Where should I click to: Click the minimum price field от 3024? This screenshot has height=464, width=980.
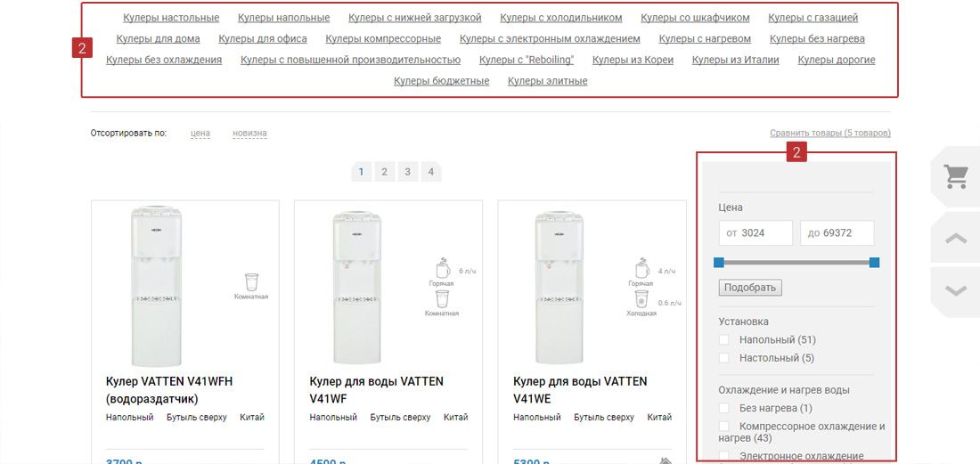755,233
